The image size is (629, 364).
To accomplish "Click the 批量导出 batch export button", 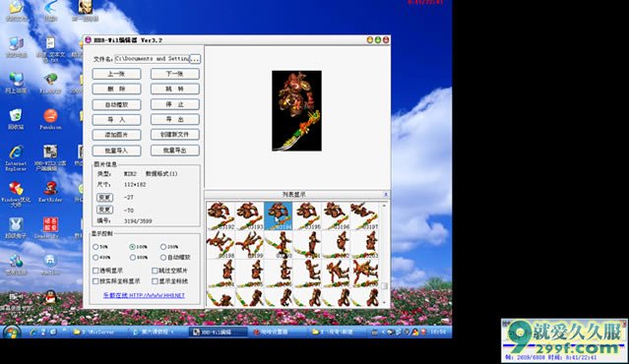I will [175, 151].
